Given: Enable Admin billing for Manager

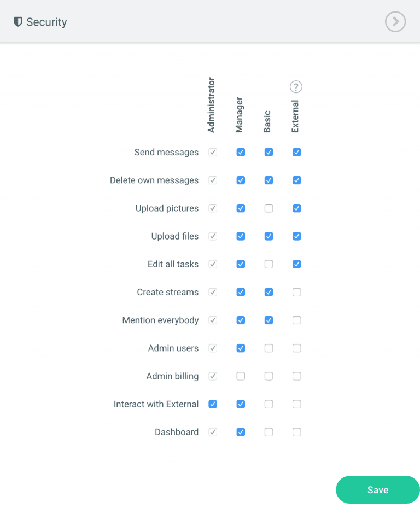Looking at the screenshot, I should coord(241,376).
